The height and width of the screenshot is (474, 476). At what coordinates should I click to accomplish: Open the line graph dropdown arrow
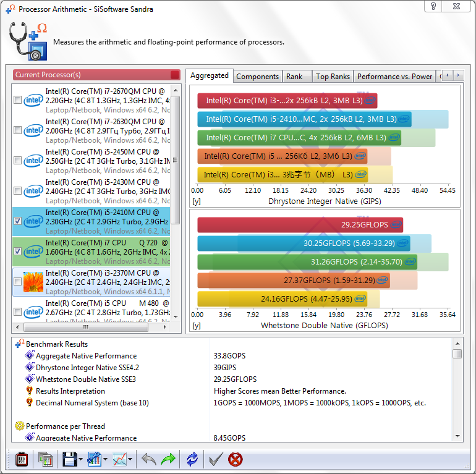tap(130, 459)
